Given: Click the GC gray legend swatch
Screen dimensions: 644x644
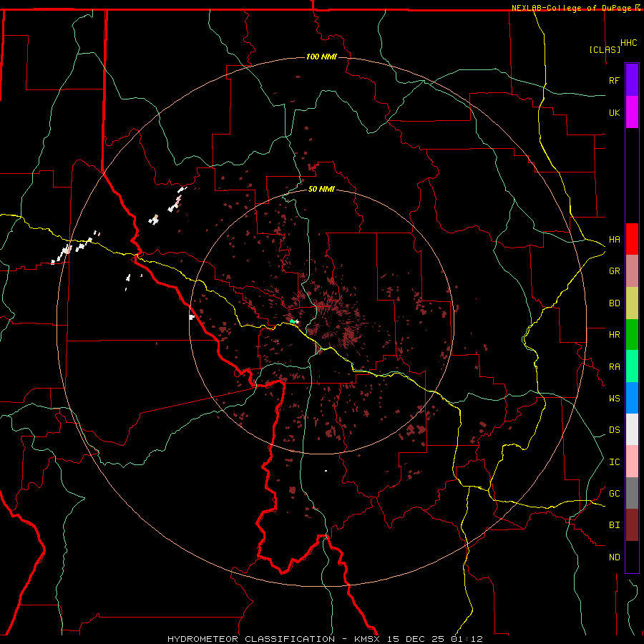Looking at the screenshot, I should pos(632,493).
